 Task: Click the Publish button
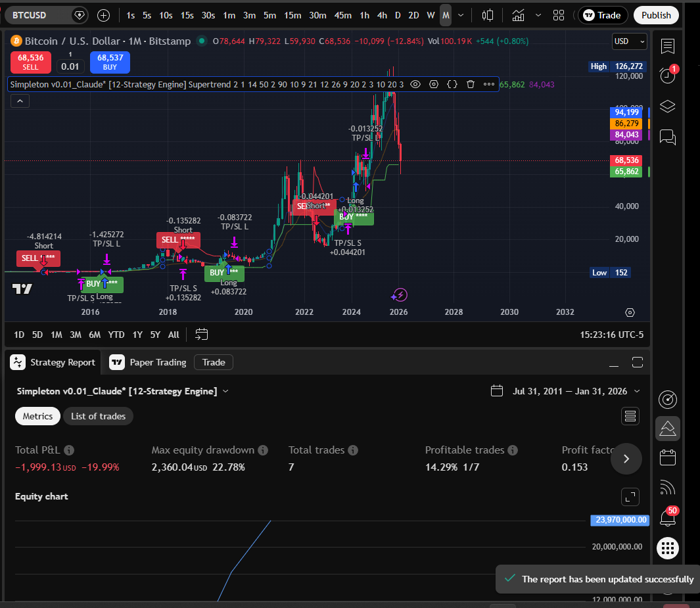tap(657, 14)
